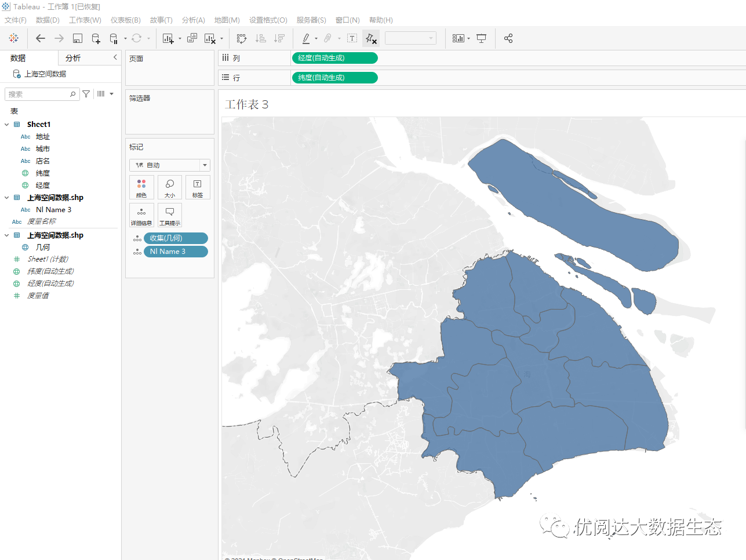Click the Redo forward arrow
The width and height of the screenshot is (746, 560).
coord(59,38)
